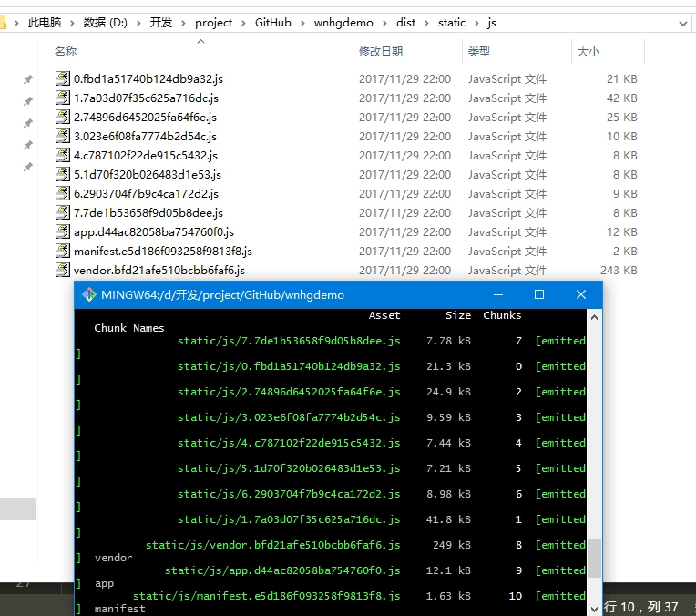Click the terminal vertical scrollbar thumb
Image resolution: width=696 pixels, height=616 pixels.
tap(594, 559)
